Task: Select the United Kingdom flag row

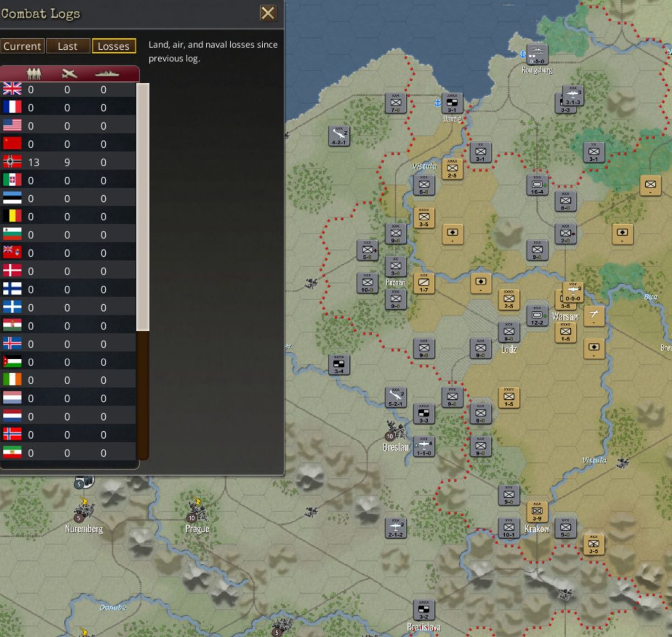Action: 68,89
